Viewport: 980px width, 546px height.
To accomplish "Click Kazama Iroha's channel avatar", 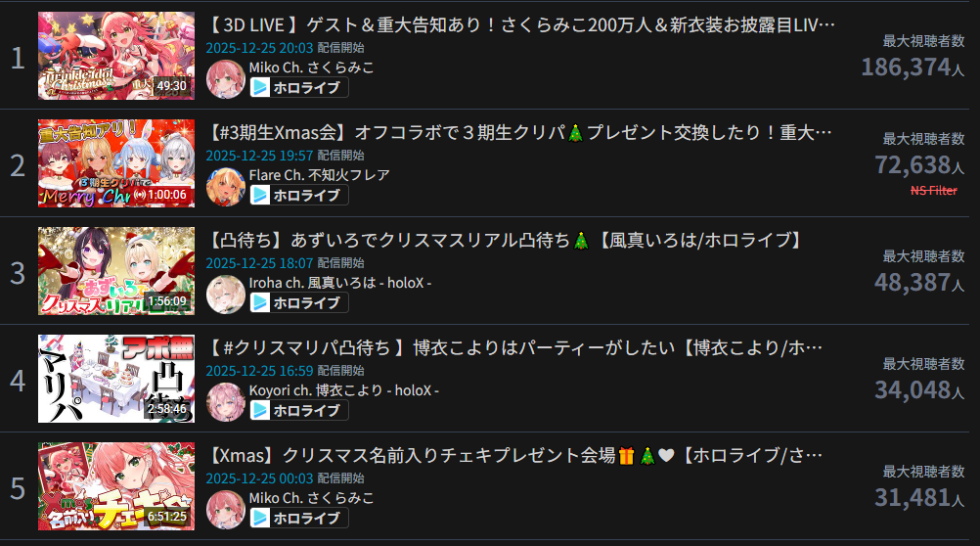I will click(x=225, y=294).
